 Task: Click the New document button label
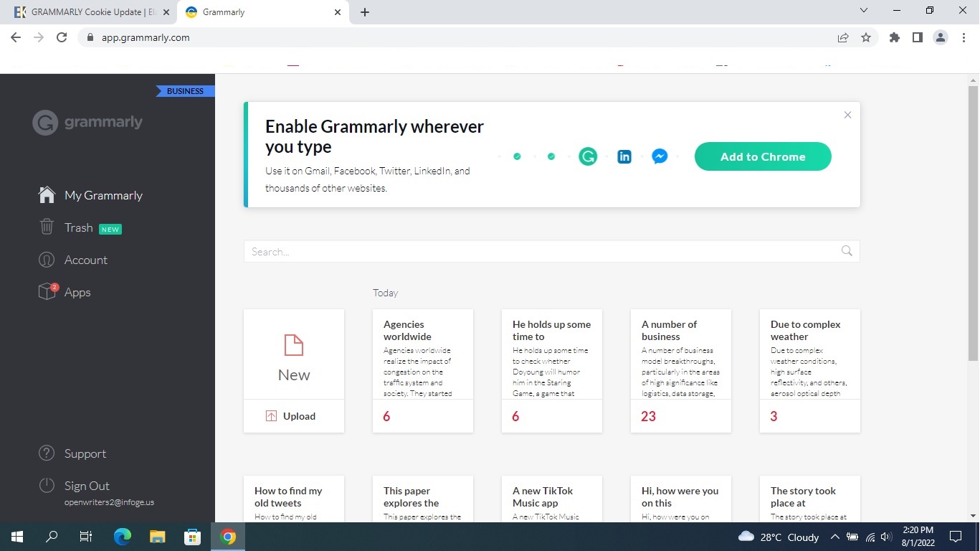294,375
